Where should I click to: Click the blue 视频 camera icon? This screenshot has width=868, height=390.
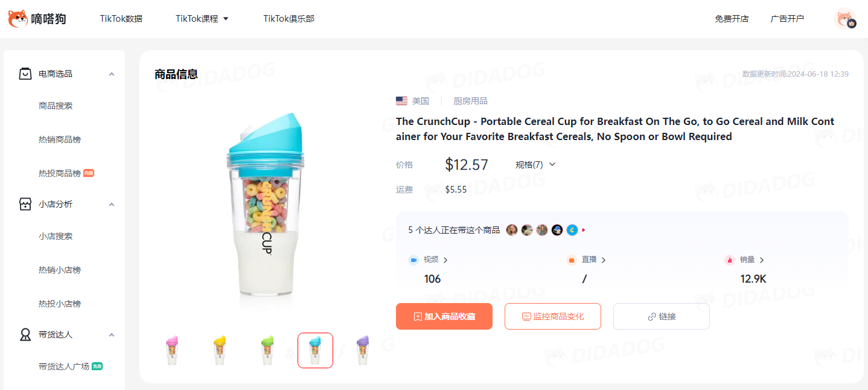pos(413,260)
